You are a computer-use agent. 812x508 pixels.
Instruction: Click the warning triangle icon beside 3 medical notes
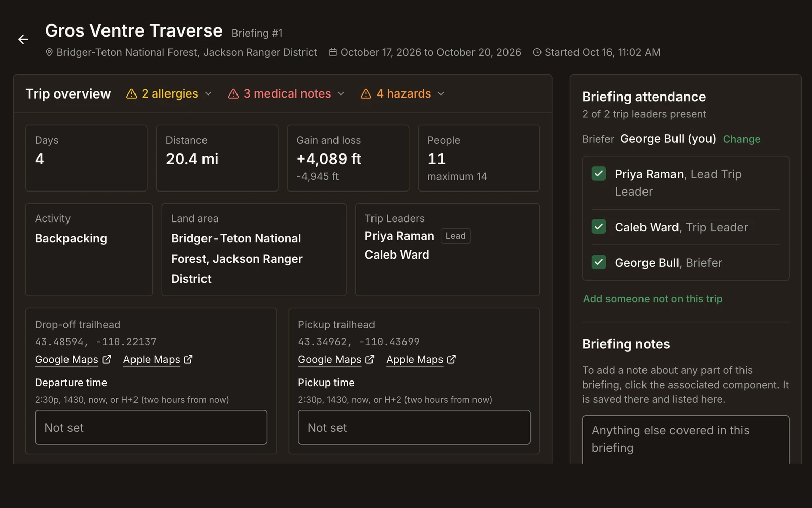[x=233, y=94]
